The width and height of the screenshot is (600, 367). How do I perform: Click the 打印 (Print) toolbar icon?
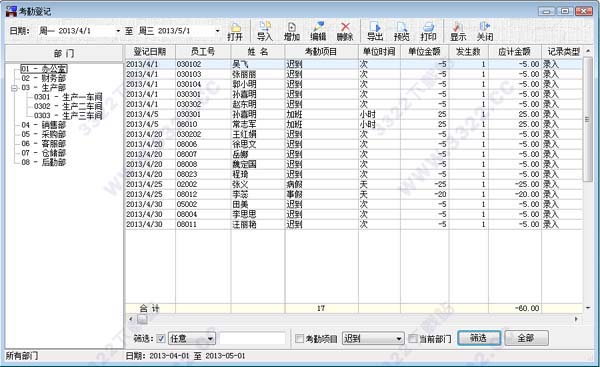pyautogui.click(x=428, y=31)
